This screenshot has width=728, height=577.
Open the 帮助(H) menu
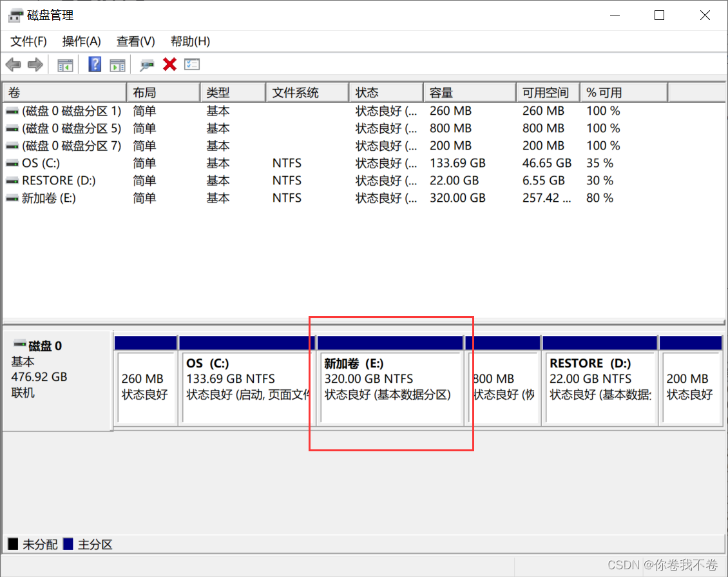coord(190,41)
